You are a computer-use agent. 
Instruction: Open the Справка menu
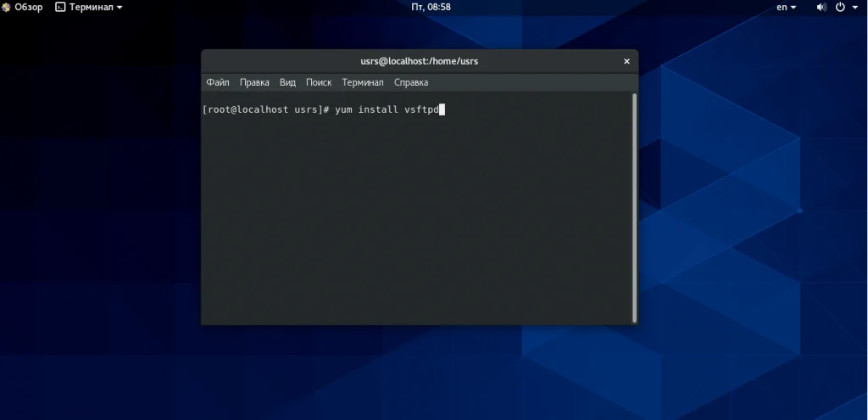point(411,82)
